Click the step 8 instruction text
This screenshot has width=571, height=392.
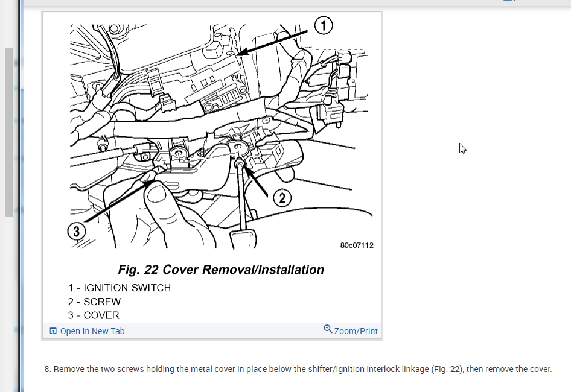pos(298,369)
